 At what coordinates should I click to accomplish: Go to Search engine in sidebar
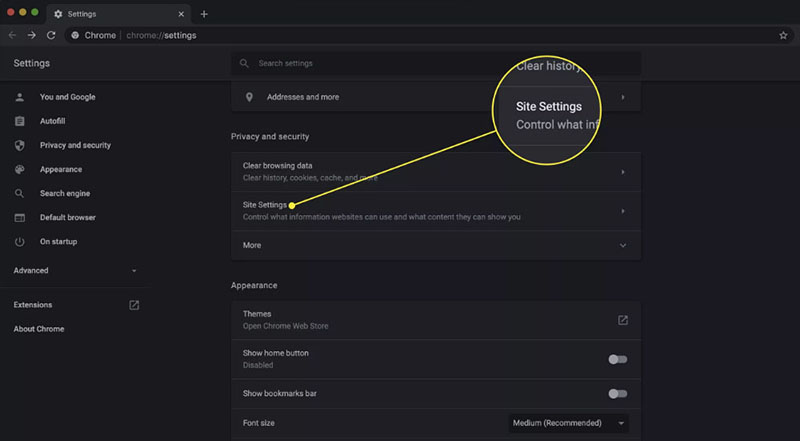click(64, 193)
